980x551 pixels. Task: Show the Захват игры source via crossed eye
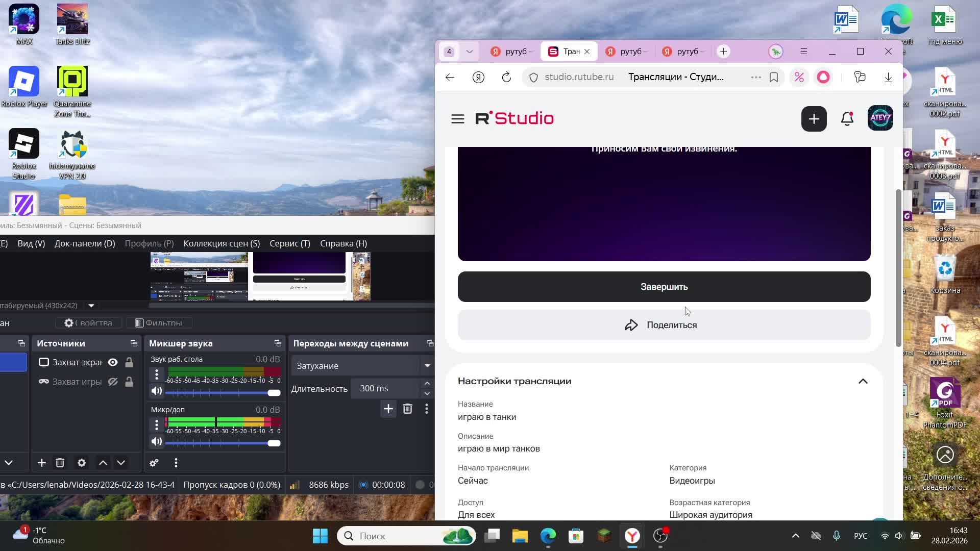(x=113, y=382)
